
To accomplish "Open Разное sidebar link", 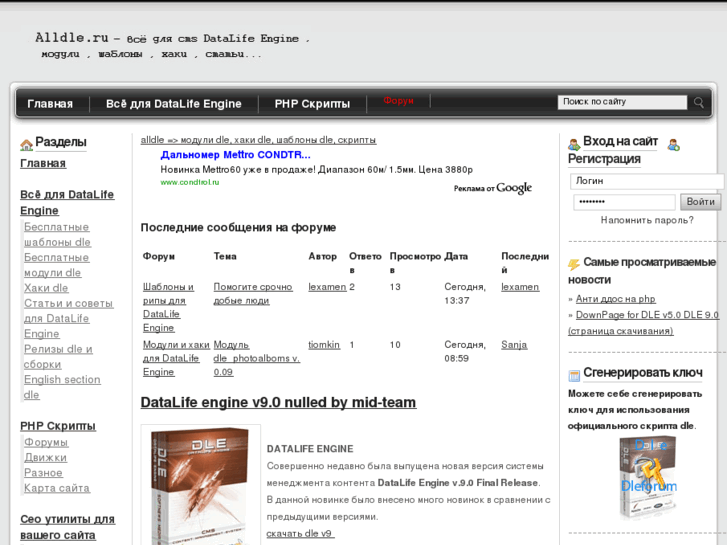I will coord(43,473).
